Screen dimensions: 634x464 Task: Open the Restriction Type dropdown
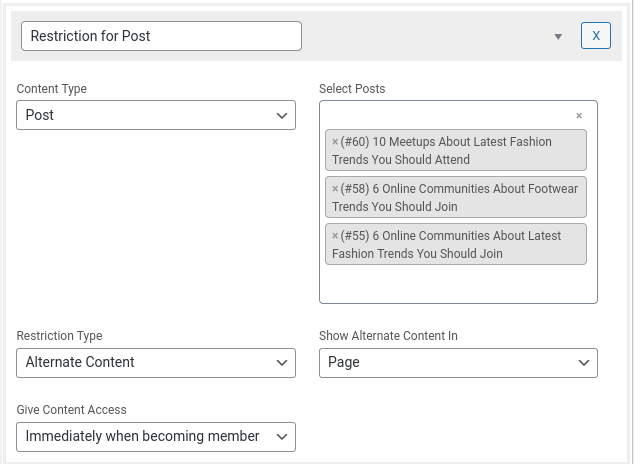point(156,363)
